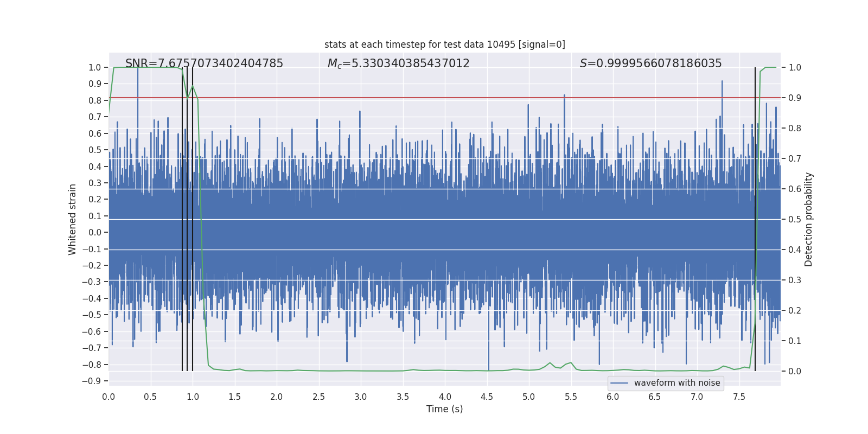Click the 0.0 tick on the time axis
Image resolution: width=868 pixels, height=434 pixels.
(x=108, y=397)
